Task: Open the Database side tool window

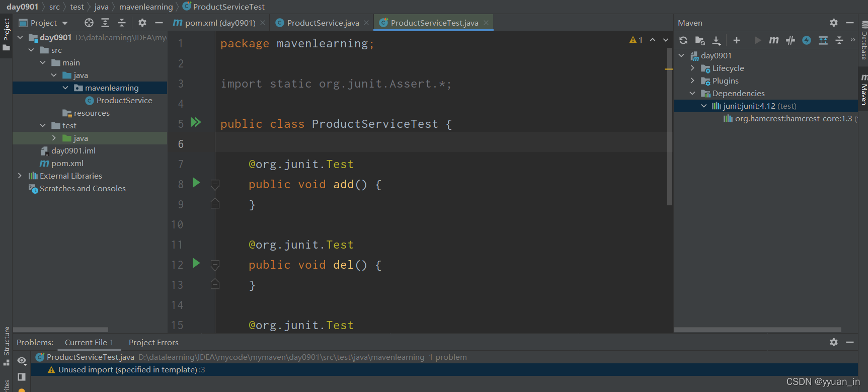Action: tap(863, 40)
